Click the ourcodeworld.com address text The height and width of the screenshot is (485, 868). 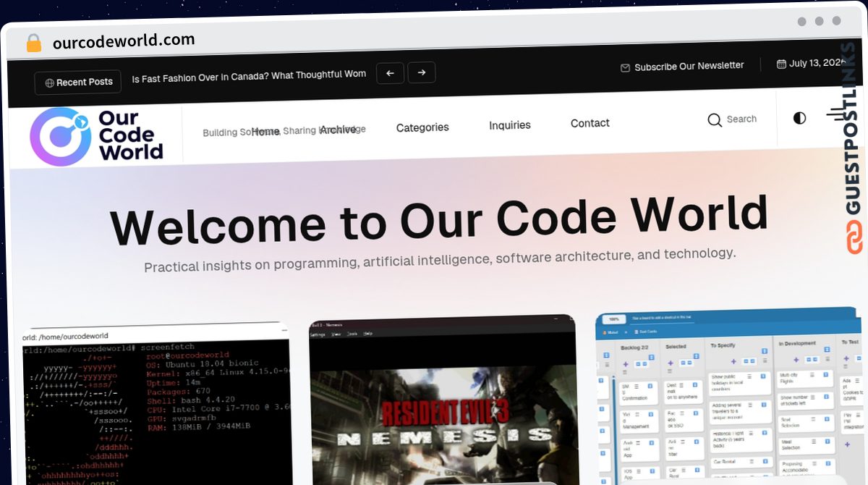124,41
